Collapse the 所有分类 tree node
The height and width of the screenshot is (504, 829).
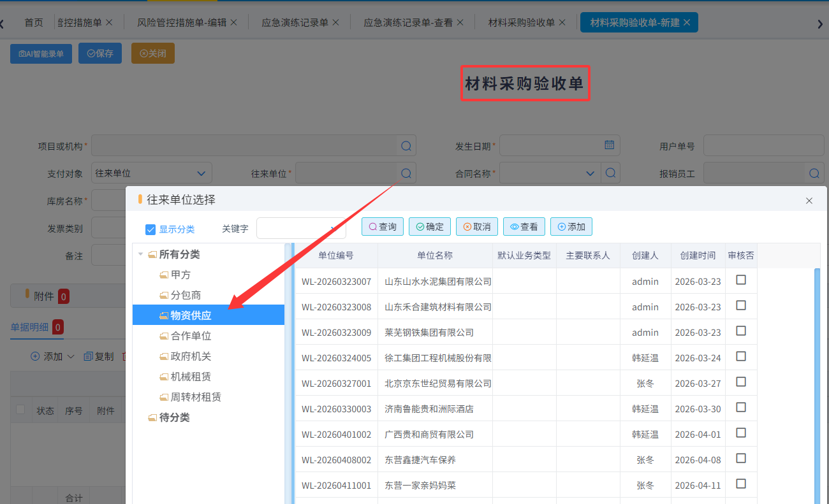click(x=140, y=254)
